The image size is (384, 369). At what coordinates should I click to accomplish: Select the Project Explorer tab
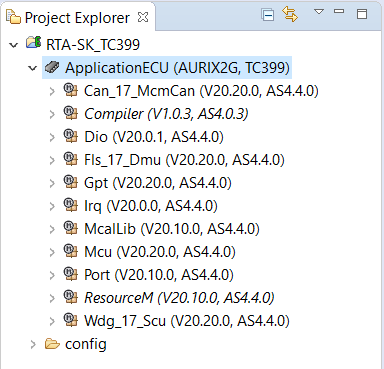tap(77, 18)
